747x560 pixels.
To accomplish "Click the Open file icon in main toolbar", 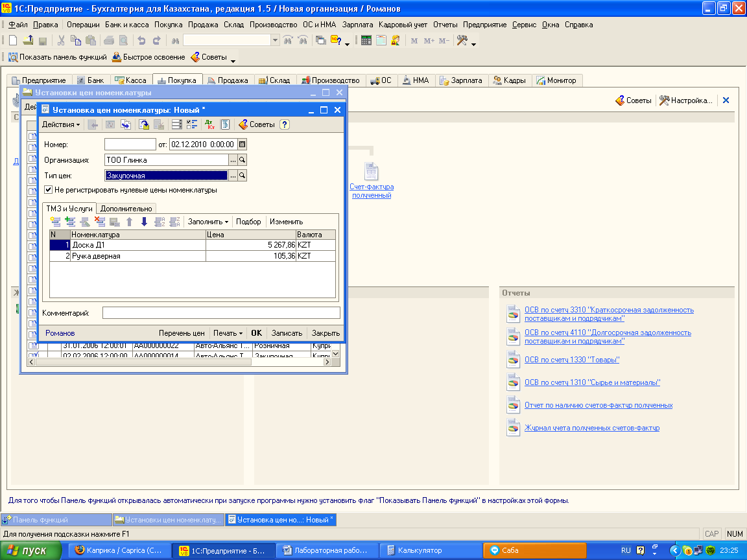I will click(x=28, y=41).
